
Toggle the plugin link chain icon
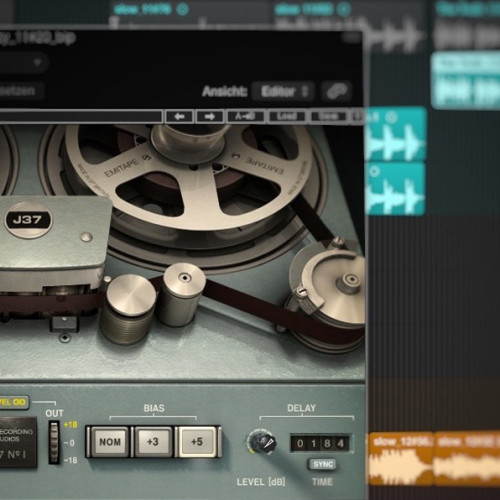337,91
